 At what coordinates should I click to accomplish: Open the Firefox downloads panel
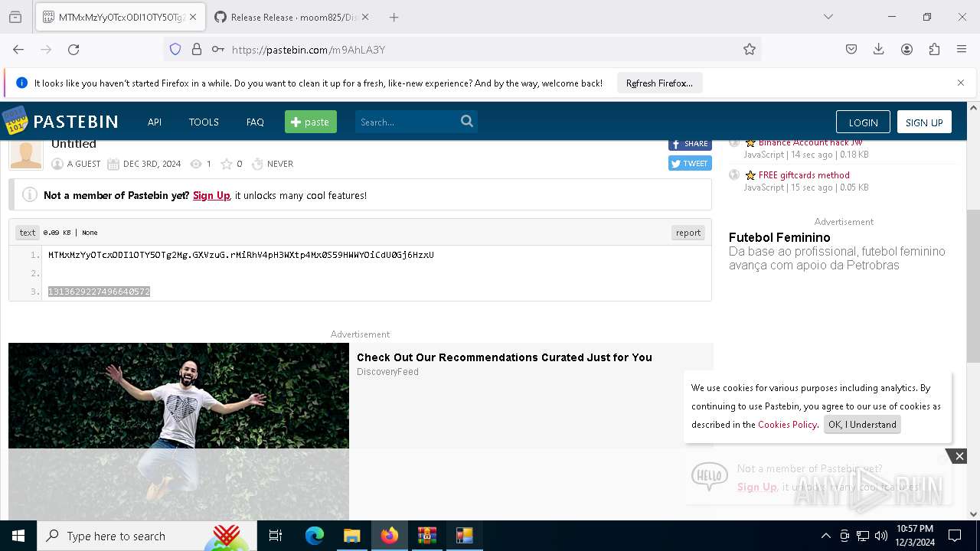click(x=879, y=49)
